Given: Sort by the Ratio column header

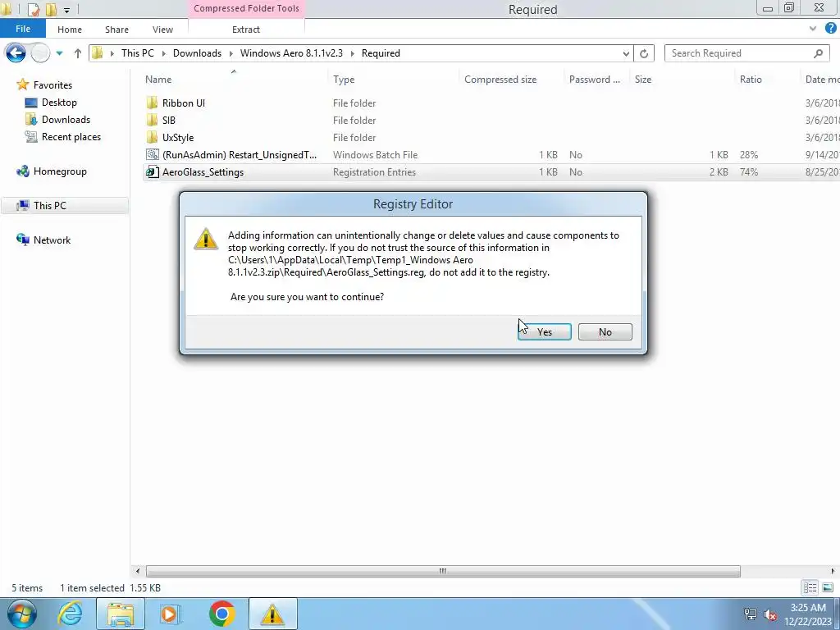Looking at the screenshot, I should pos(751,80).
